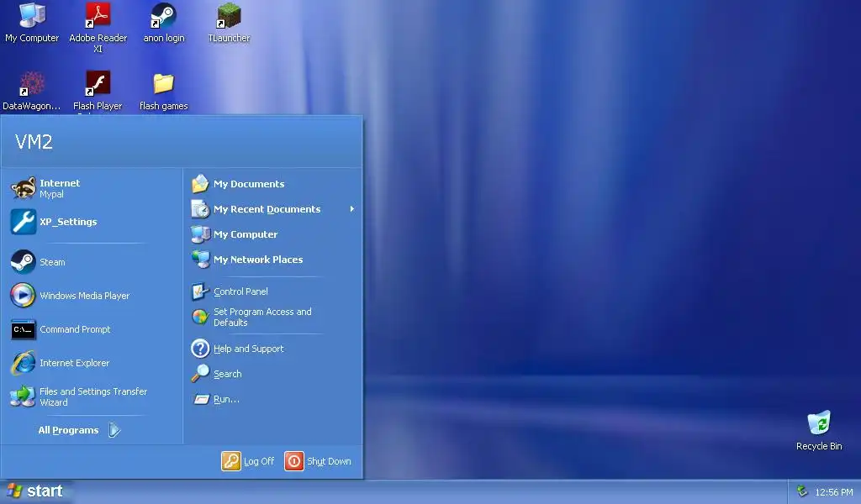Open the Flash Player desktop shortcut

tap(98, 91)
